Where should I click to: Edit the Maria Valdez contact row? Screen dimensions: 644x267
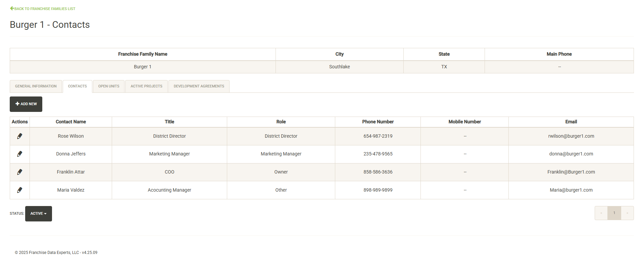(x=20, y=190)
